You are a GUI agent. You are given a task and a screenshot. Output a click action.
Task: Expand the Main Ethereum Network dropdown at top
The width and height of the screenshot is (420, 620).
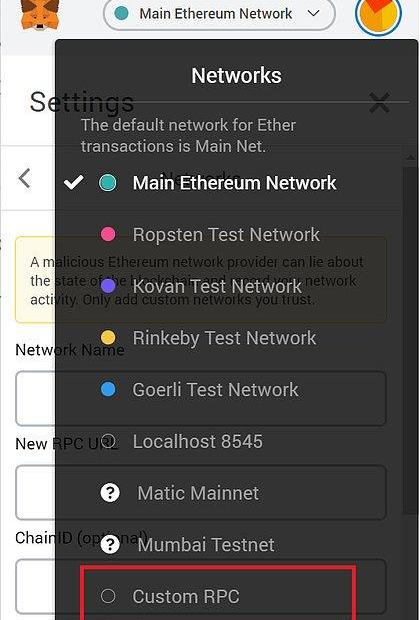click(x=219, y=14)
